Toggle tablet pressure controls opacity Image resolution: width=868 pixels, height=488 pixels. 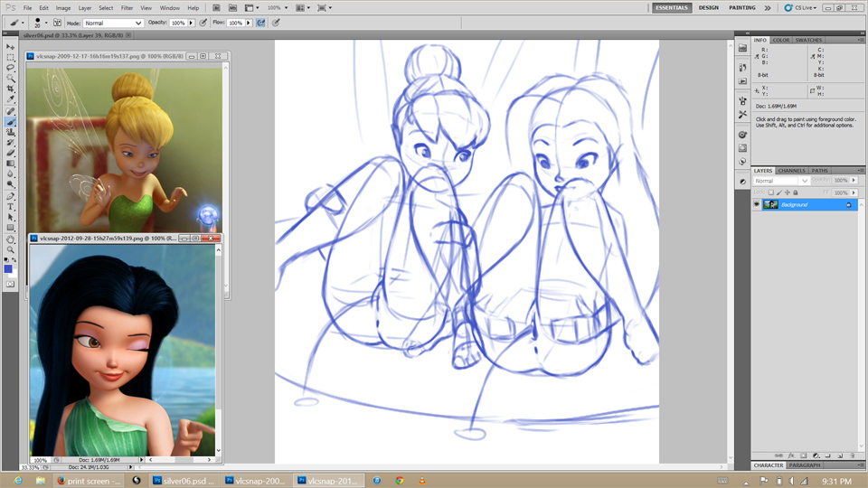(203, 23)
